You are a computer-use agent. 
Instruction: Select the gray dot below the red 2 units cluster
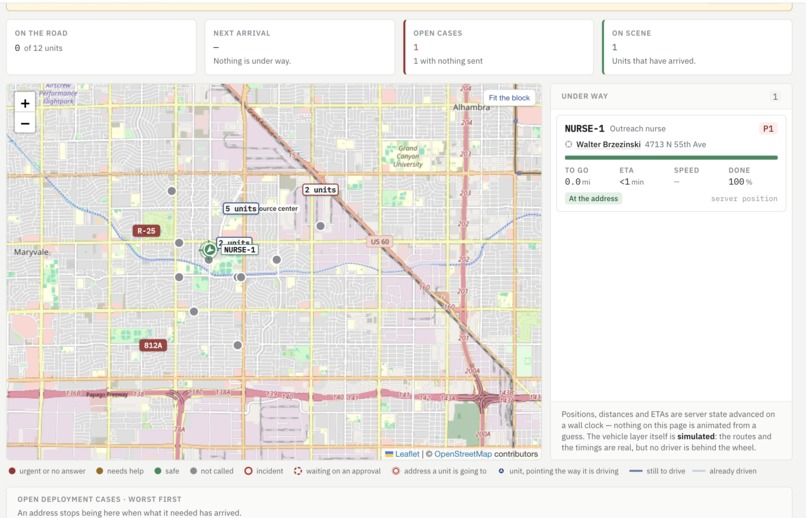coord(320,226)
